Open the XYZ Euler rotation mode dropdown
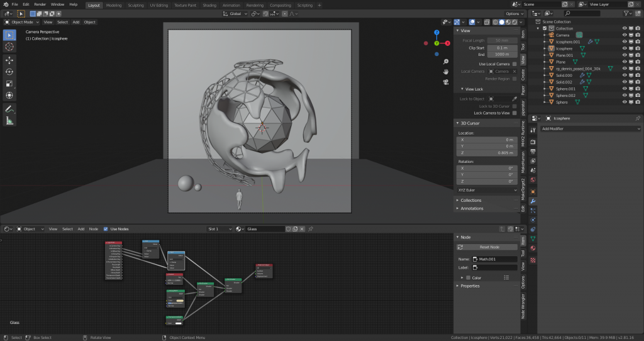Image resolution: width=644 pixels, height=341 pixels. pyautogui.click(x=487, y=190)
